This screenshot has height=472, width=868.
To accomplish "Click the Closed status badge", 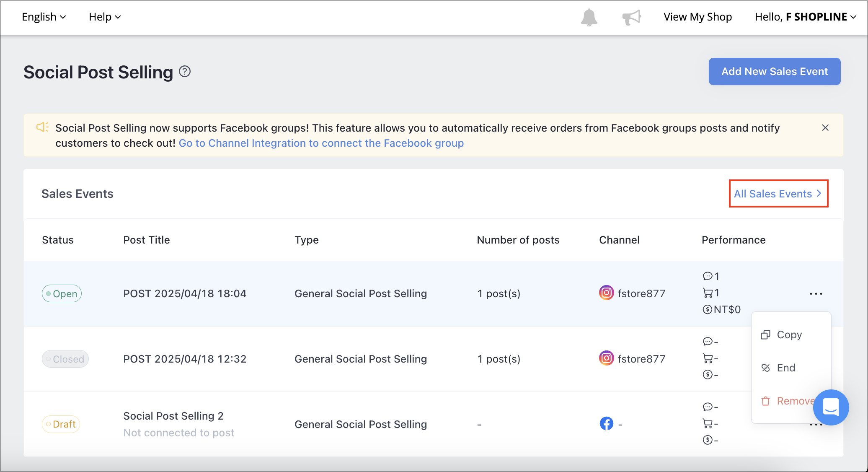I will tap(65, 359).
